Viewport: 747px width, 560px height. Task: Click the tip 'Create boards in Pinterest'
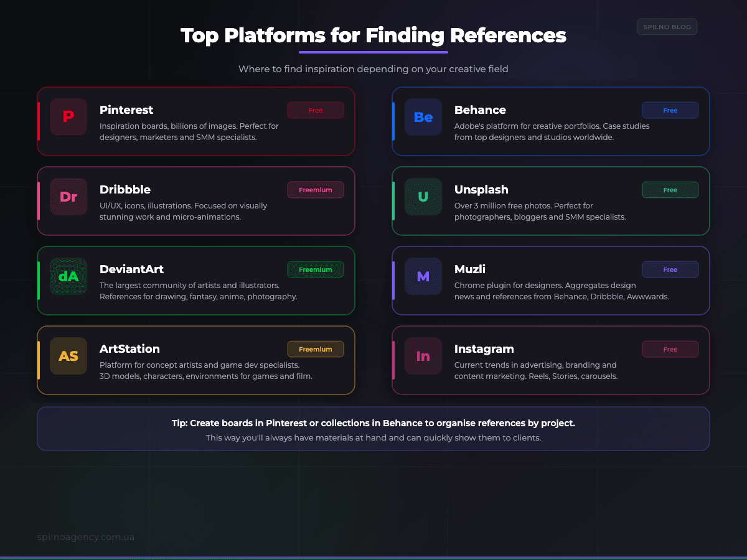click(x=374, y=423)
